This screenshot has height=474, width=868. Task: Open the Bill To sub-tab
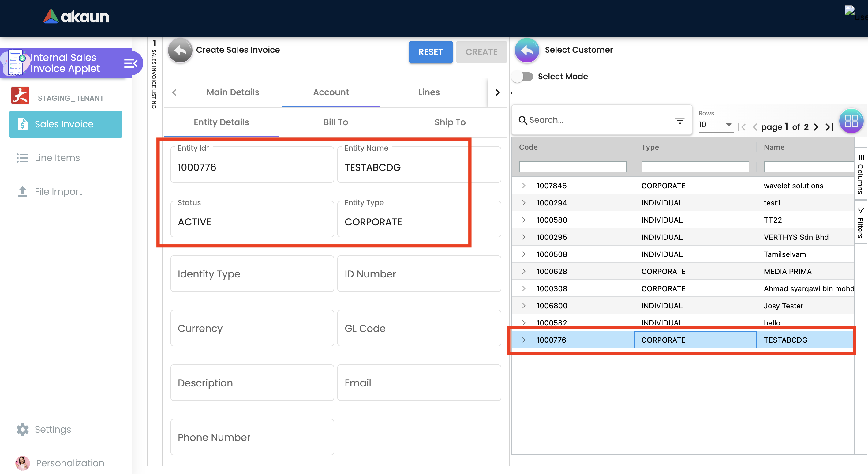pyautogui.click(x=336, y=122)
